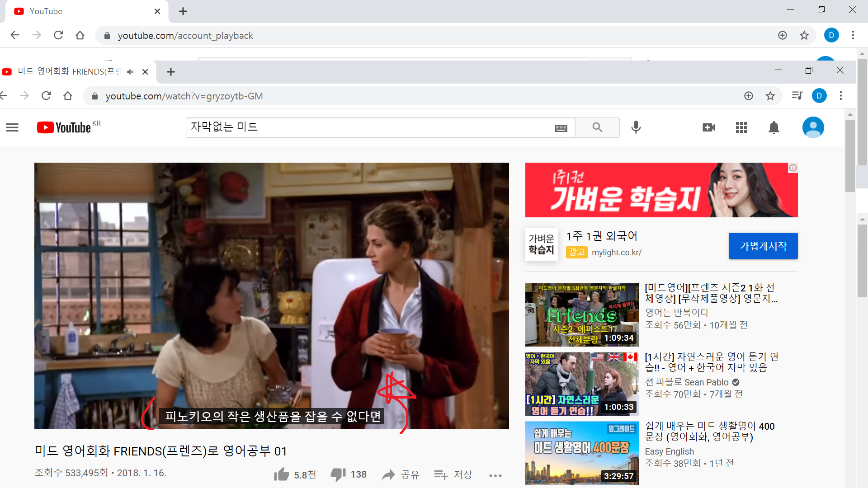Open the YouTube apps grid icon
868x488 pixels.
741,127
